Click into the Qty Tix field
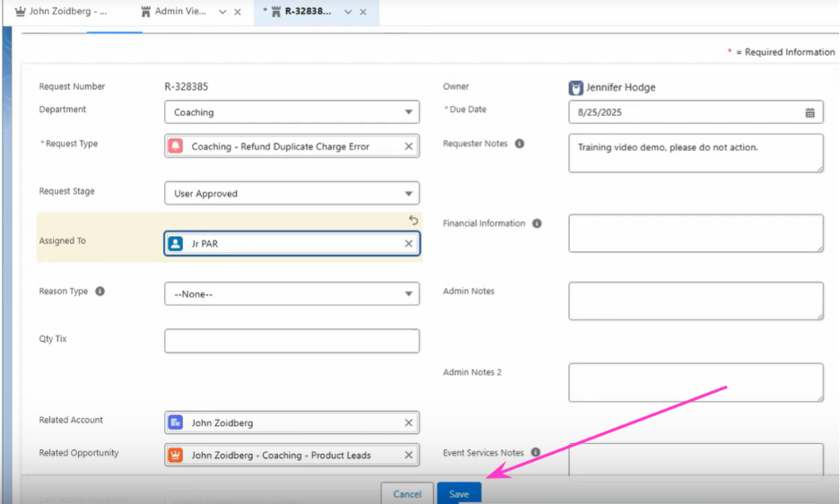 [x=292, y=341]
